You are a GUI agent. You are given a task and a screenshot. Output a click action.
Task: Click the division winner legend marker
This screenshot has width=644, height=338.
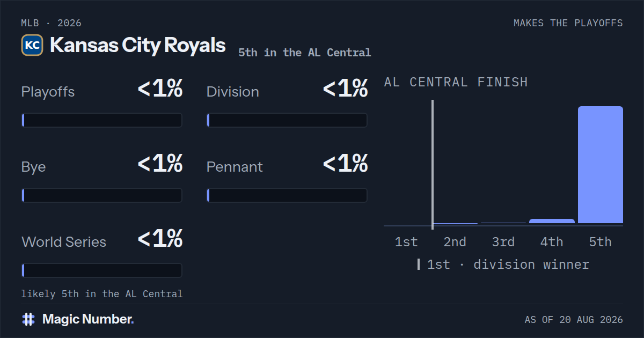click(419, 264)
